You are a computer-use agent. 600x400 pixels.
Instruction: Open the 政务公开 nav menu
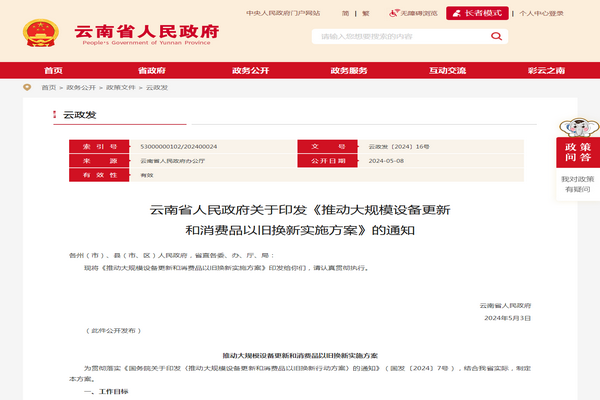(x=249, y=71)
